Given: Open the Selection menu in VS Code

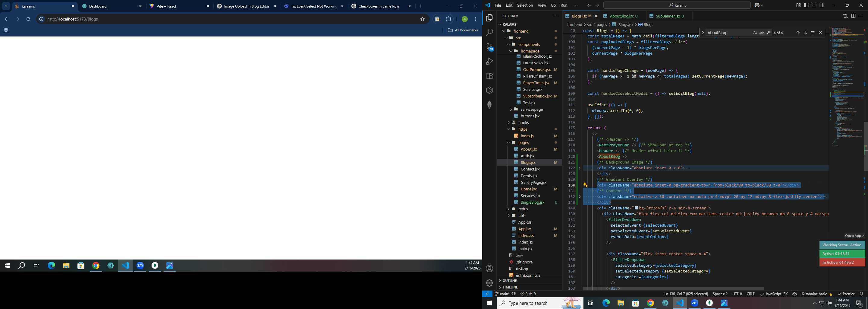Looking at the screenshot, I should click(x=525, y=5).
